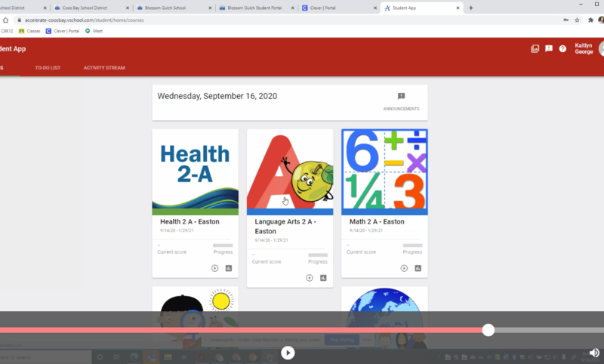Switch to the Clever | Portal browser tab
Image resolution: width=604 pixels, height=364 pixels.
click(338, 8)
